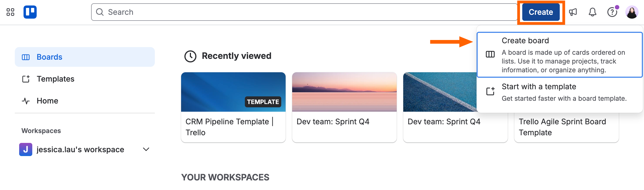Click the YOUR WORKSPACES heading
This screenshot has width=644, height=190.
click(225, 177)
